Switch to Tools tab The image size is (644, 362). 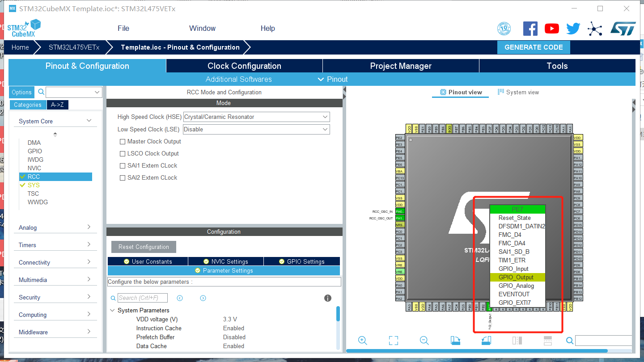point(557,66)
